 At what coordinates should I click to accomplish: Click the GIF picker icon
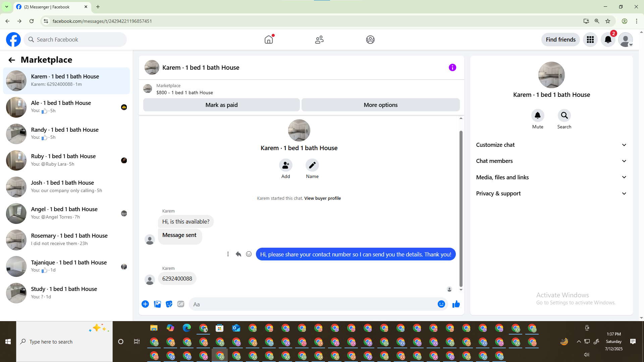pos(181,304)
